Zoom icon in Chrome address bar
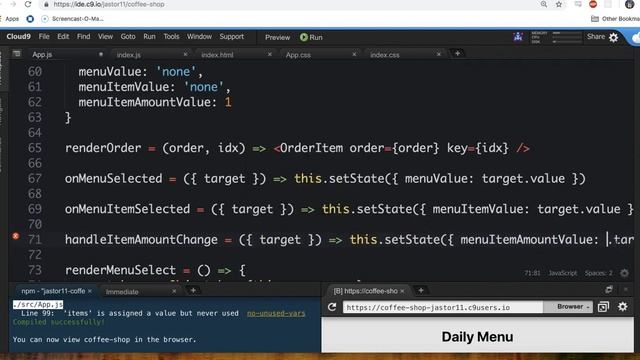 click(x=544, y=4)
